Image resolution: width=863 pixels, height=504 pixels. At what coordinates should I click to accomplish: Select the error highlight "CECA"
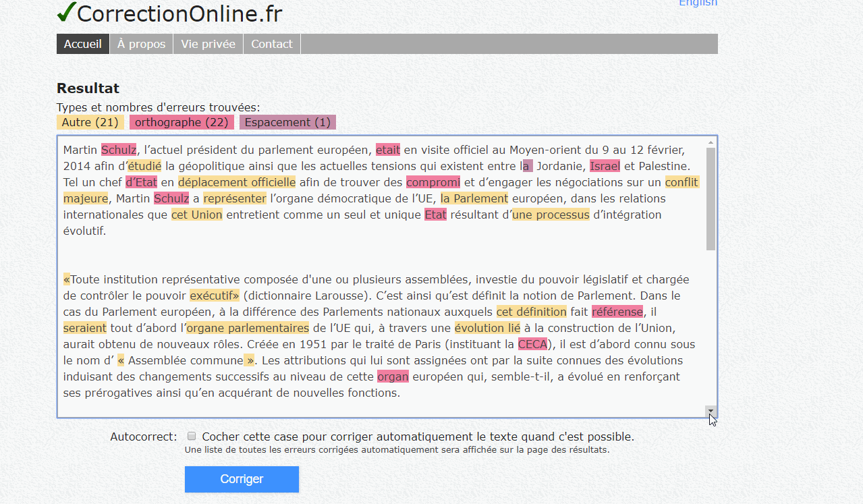click(x=532, y=344)
